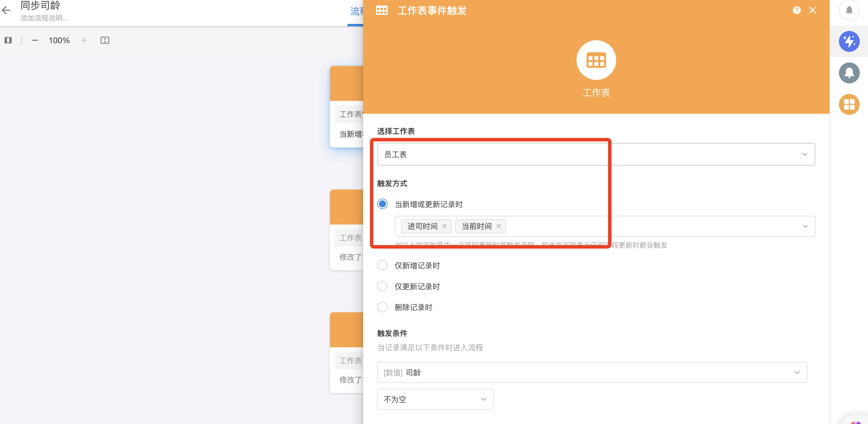Open the 司龄 condition field dropdown
Image resolution: width=868 pixels, height=424 pixels.
797,372
